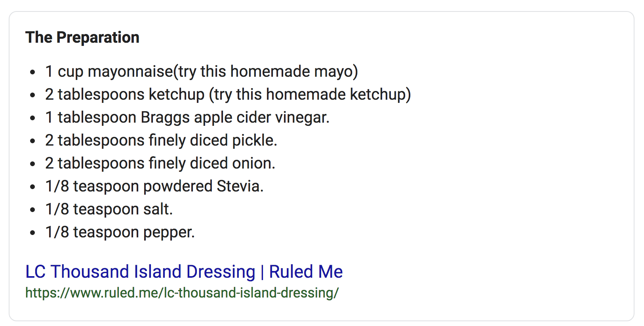The height and width of the screenshot is (326, 644).
Task: Select The Preparation heading
Action: coord(82,38)
